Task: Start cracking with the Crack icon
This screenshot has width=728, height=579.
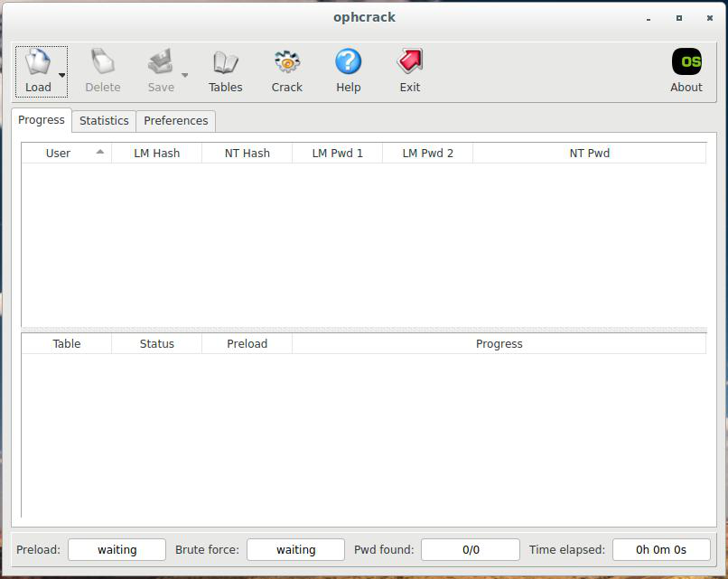Action: pos(287,63)
